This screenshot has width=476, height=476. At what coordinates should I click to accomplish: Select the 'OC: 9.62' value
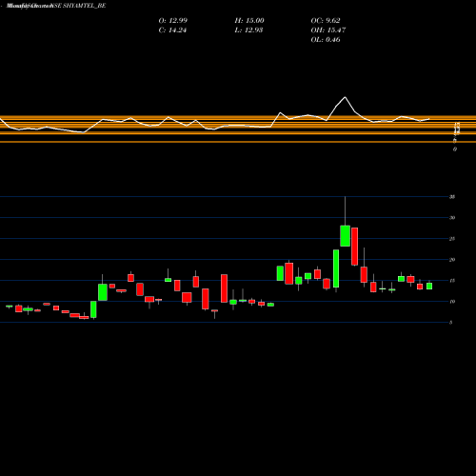pyautogui.click(x=326, y=21)
